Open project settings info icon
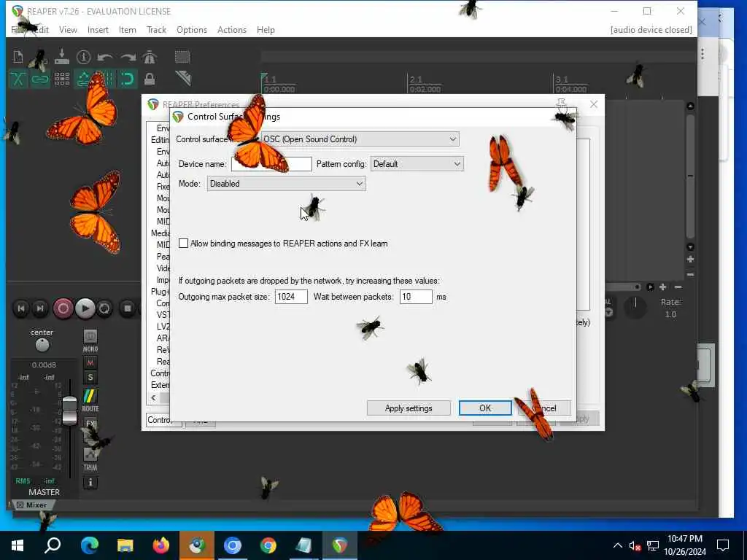Viewport: 747px width, 560px height. click(x=83, y=57)
